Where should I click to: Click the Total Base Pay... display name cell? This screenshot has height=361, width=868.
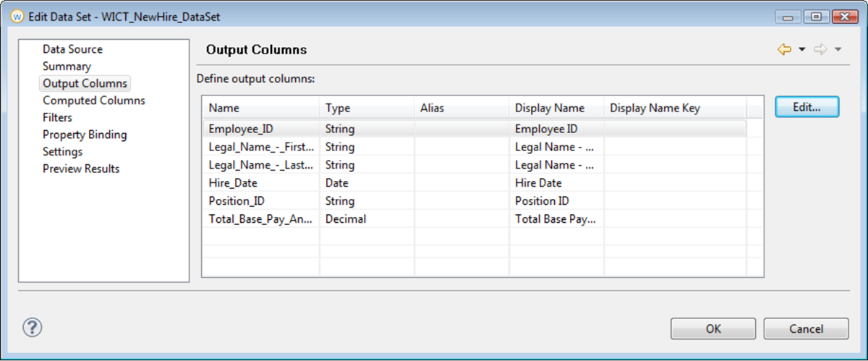(556, 218)
